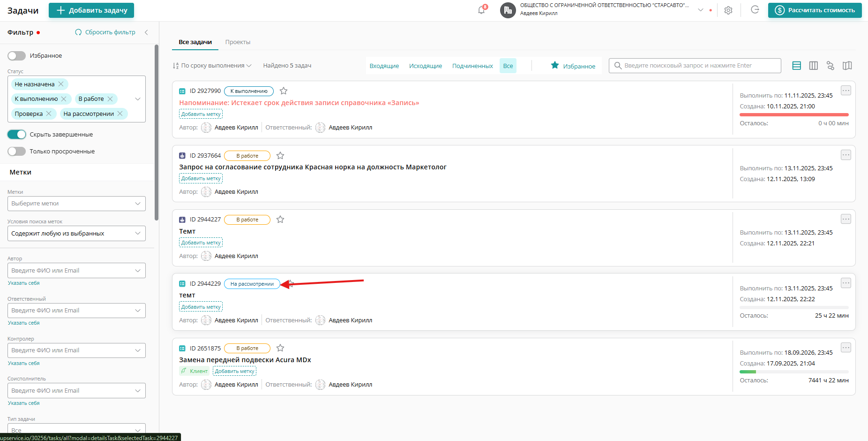This screenshot has height=441, width=868.
Task: Click 'Указать себя' under Ответственный
Action: [23, 323]
